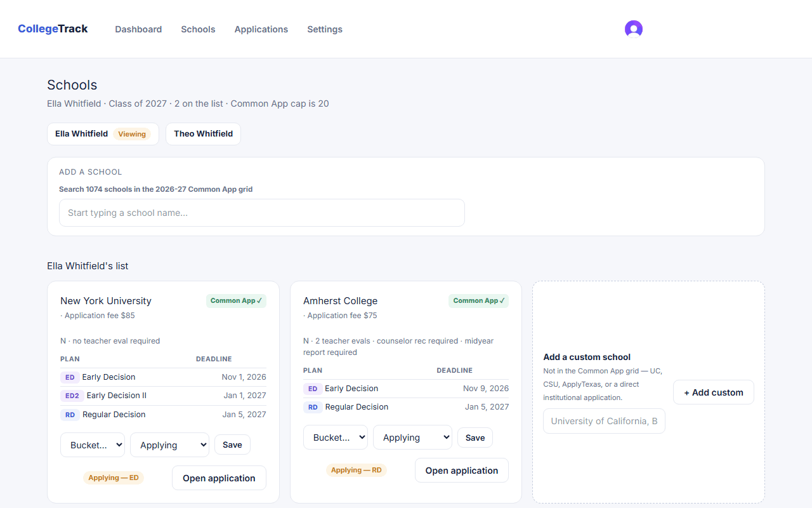This screenshot has height=508, width=812.
Task: Select NYU's Early Decision Nov 1, 2026 row
Action: pos(163,377)
